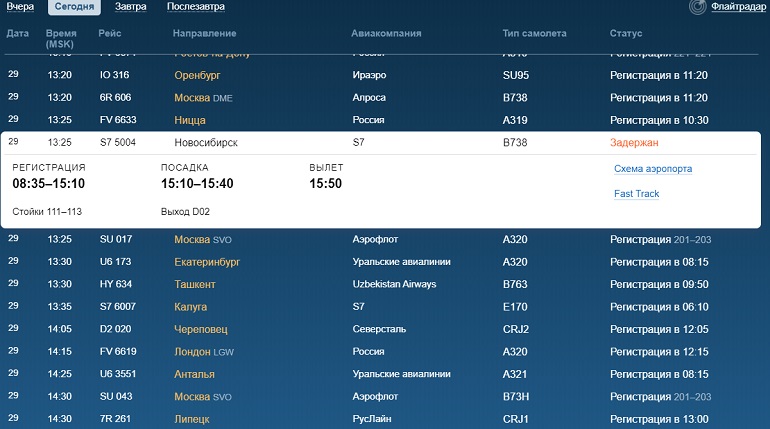
Task: Click the Ираэро airline name
Action: point(369,75)
